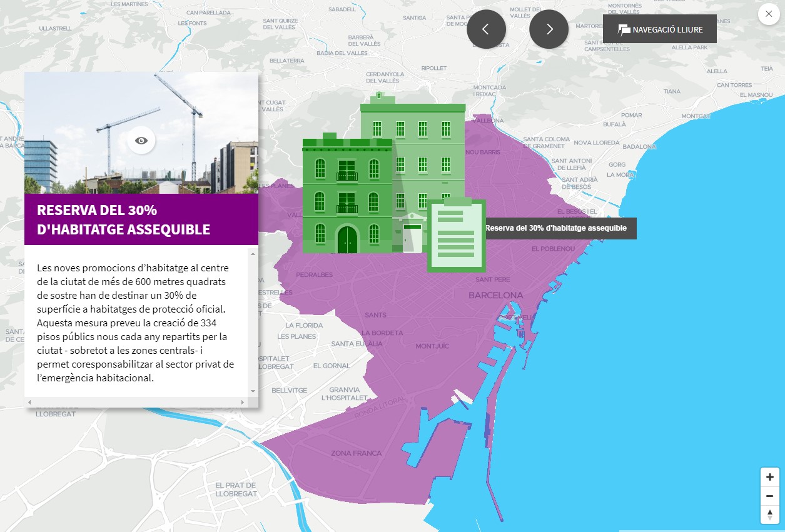Click the Zona Franca area on the map

coord(355,453)
